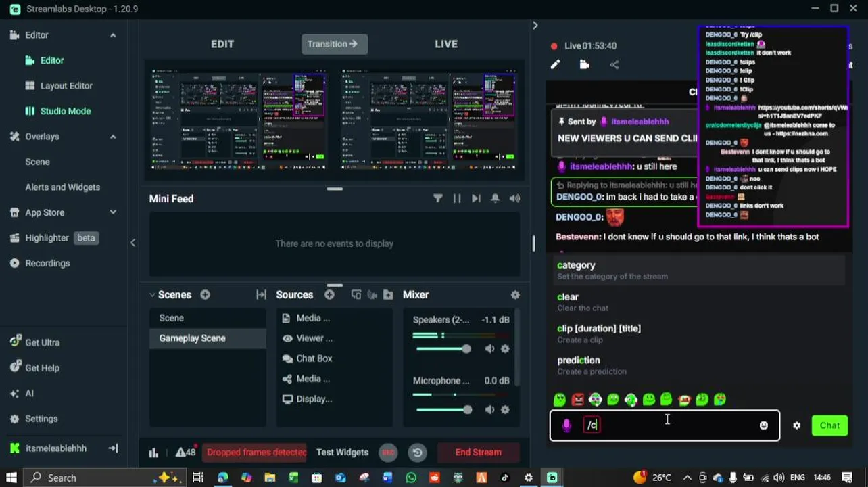Image resolution: width=868 pixels, height=487 pixels.
Task: Open the Overlays Scene item
Action: coord(37,162)
